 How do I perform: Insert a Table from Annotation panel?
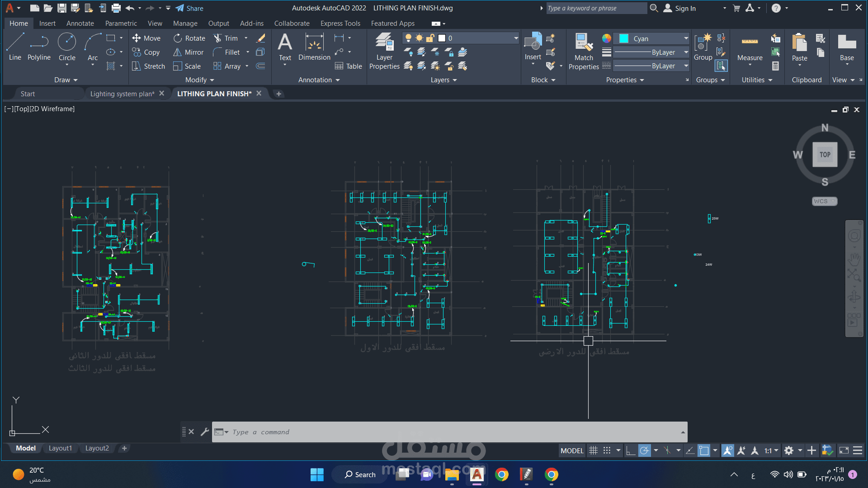pos(348,66)
